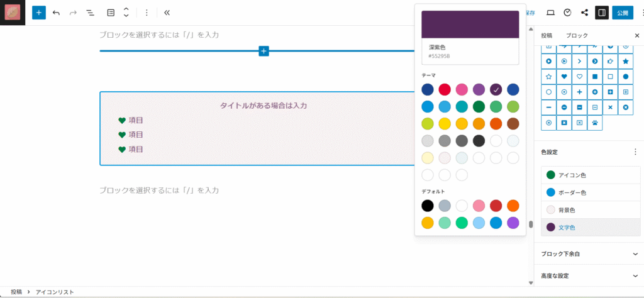Click 投稿 in the bottom breadcrumb
The image size is (644, 298).
click(16, 292)
